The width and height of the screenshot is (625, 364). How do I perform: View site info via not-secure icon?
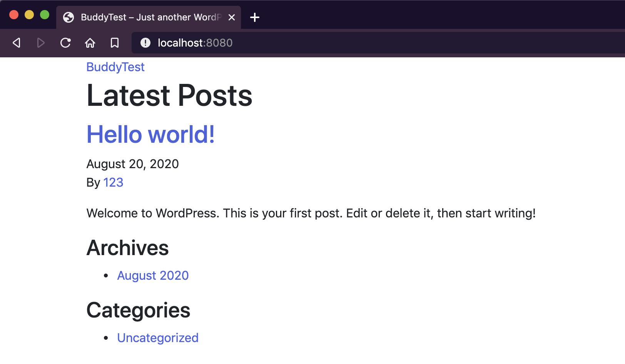[145, 43]
